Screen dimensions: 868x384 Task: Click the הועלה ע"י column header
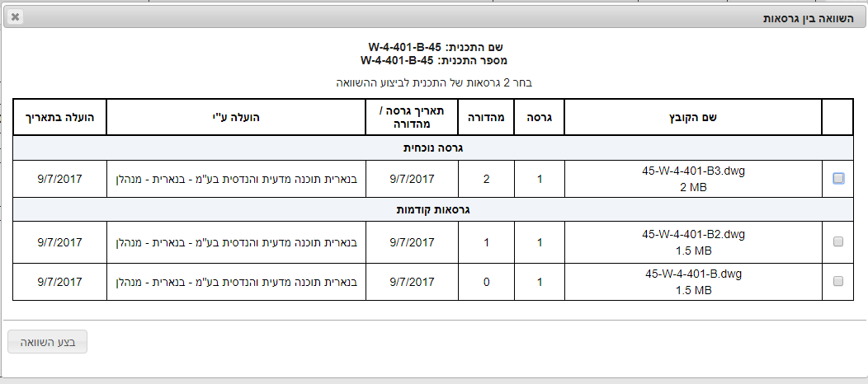click(236, 118)
